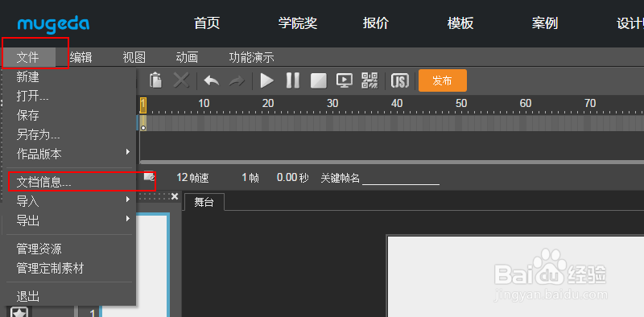Show the QR code preview
The width and height of the screenshot is (644, 317).
point(369,80)
